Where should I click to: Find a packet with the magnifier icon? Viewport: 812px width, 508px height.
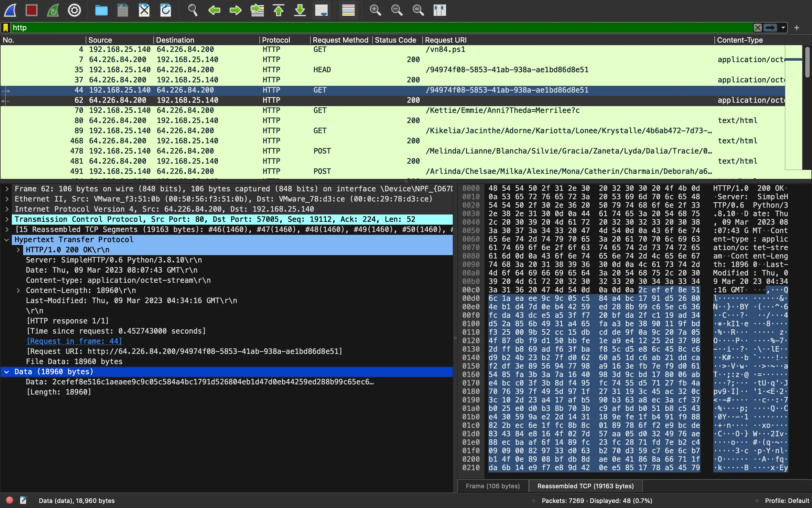tap(193, 10)
